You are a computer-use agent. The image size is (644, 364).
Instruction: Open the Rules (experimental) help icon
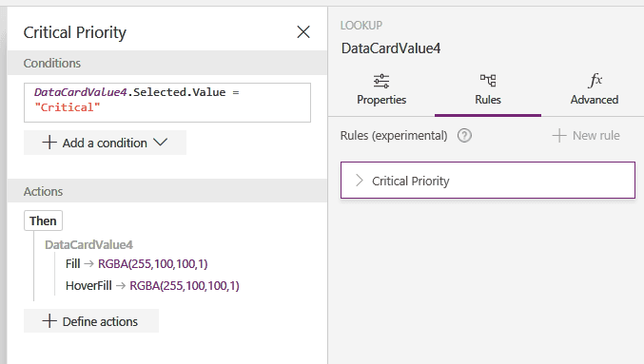[x=464, y=135]
